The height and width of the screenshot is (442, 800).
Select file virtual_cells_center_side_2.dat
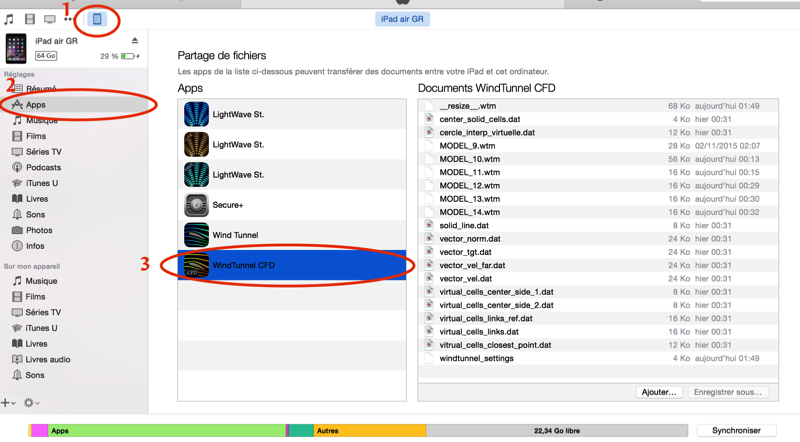coord(598,305)
